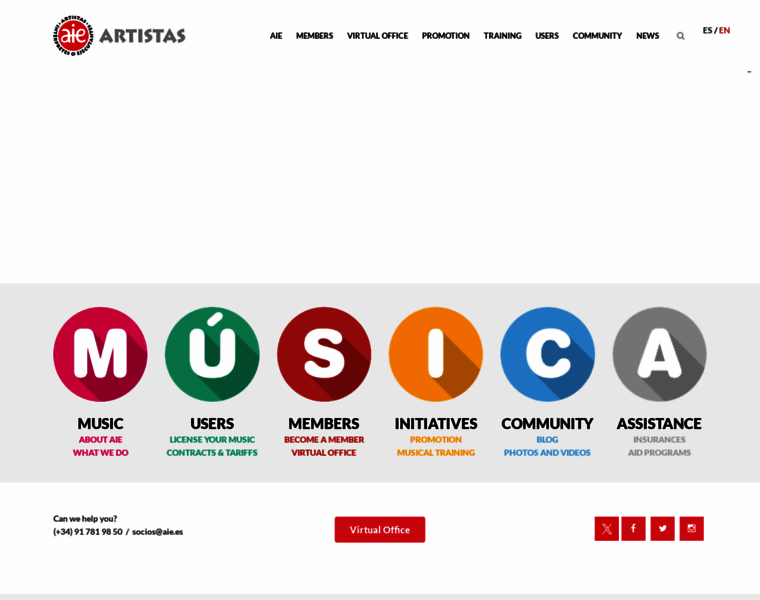Open the Aid Programs link
760x600 pixels.
(x=659, y=453)
